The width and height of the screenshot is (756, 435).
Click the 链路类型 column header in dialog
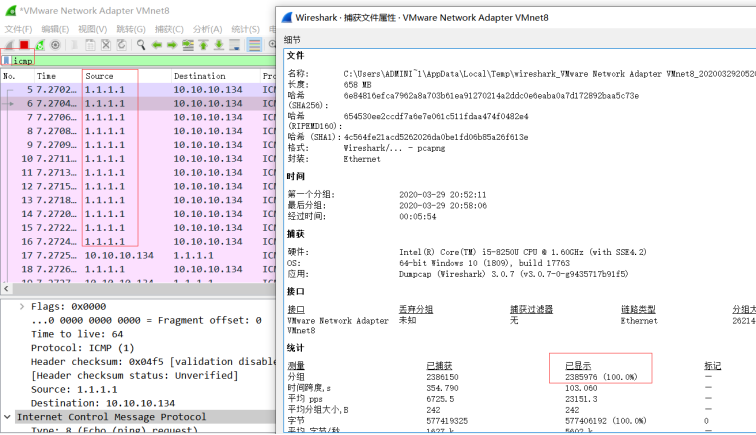[x=638, y=310]
